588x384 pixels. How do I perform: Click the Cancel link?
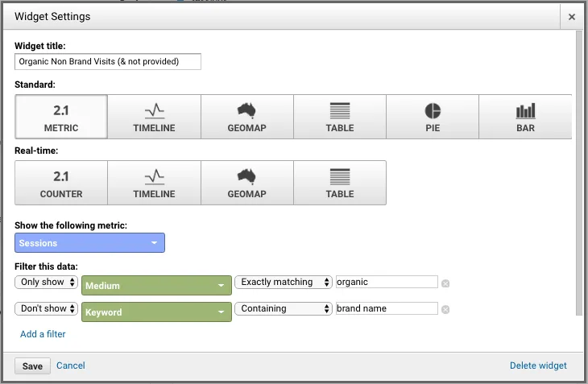point(71,365)
